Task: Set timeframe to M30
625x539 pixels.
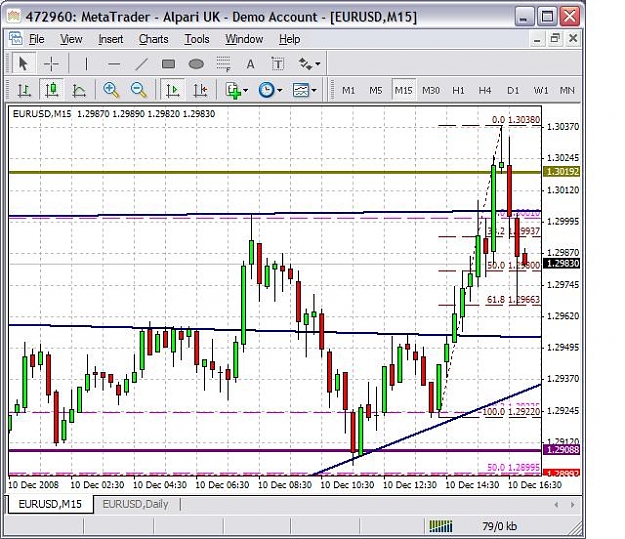Action: point(431,90)
